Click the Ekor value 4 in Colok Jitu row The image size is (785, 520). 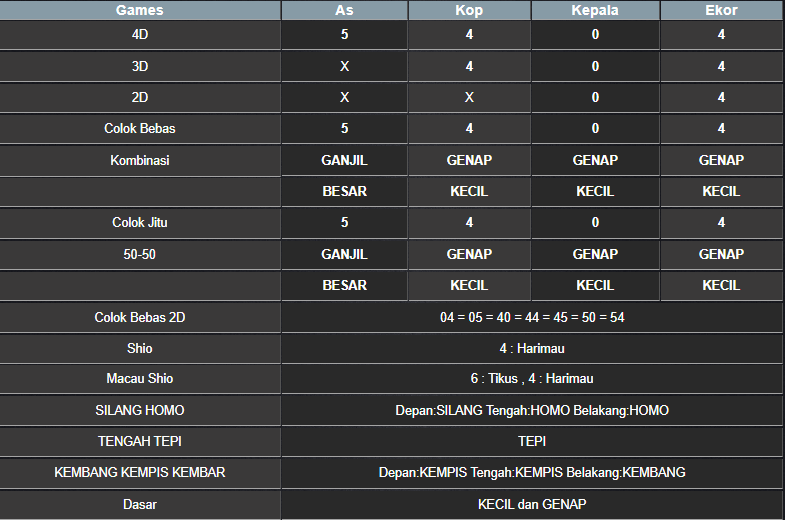pos(721,222)
